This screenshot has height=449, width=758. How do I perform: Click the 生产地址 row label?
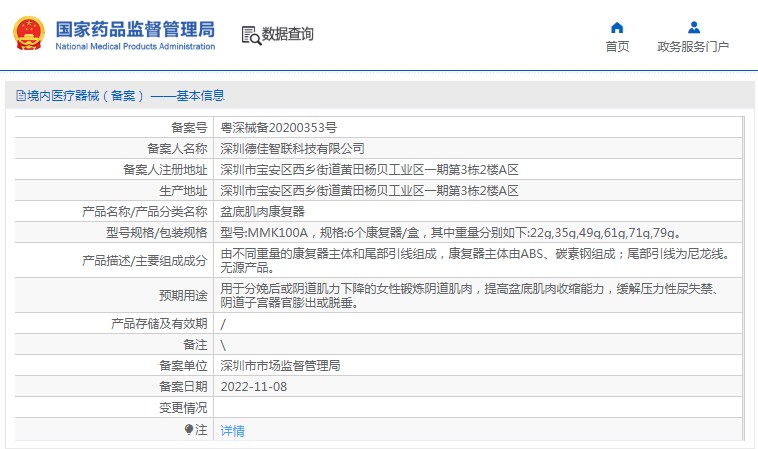pyautogui.click(x=183, y=190)
